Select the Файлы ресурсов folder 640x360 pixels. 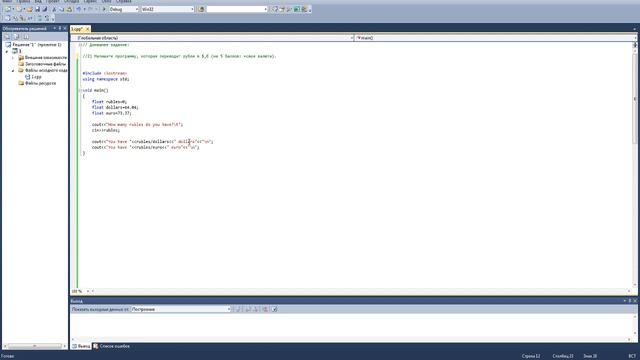coord(37,83)
